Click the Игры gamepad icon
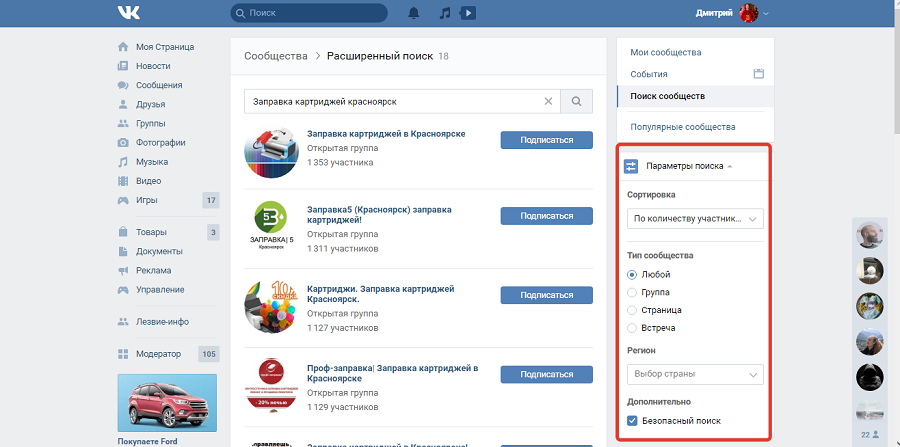 point(123,200)
